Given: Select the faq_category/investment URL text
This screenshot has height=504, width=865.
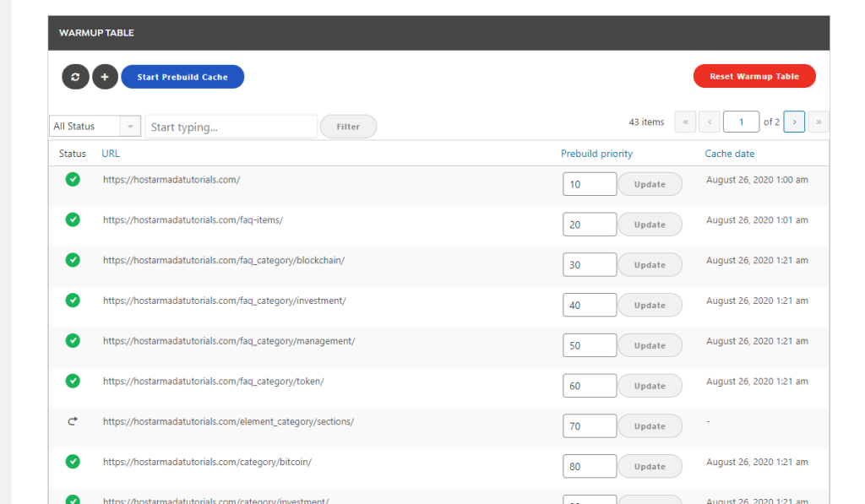Looking at the screenshot, I should click(225, 301).
